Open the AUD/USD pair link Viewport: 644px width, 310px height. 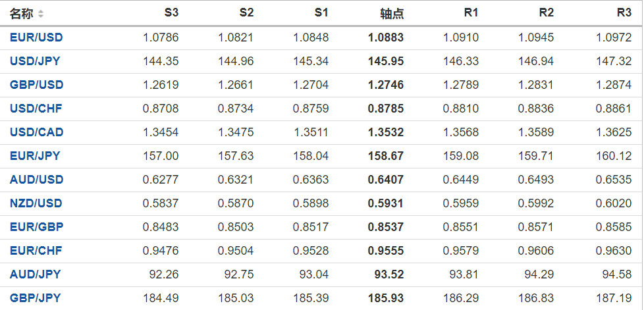36,180
